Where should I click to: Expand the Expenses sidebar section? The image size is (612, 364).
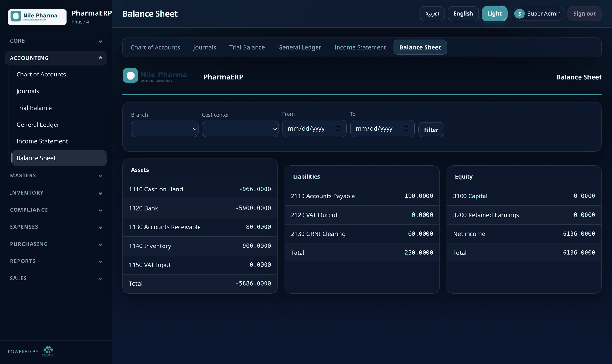point(56,227)
